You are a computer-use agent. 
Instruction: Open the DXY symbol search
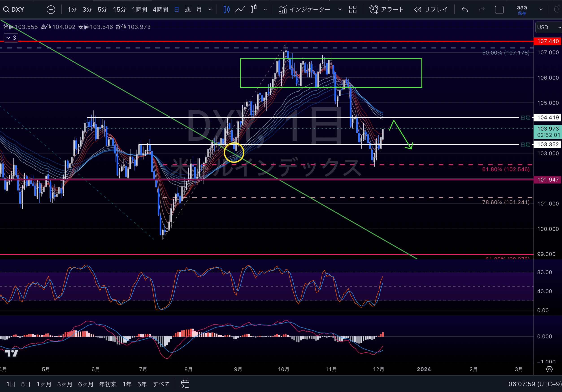(14, 10)
